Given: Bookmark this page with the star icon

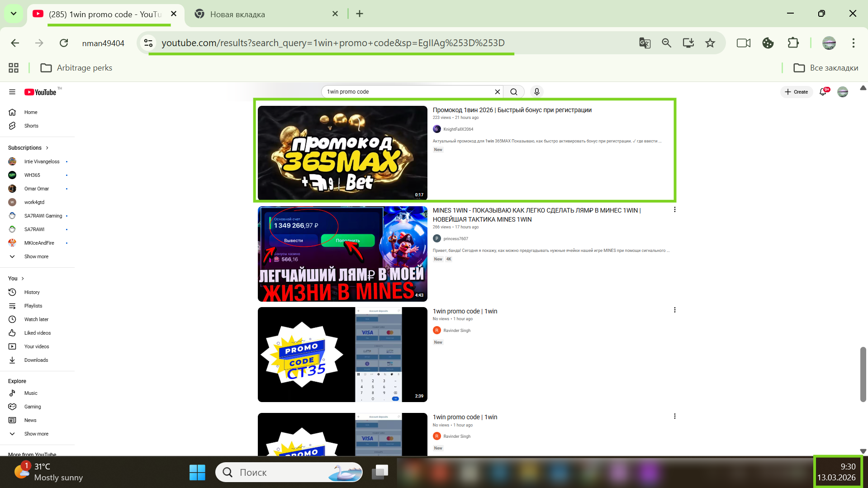Looking at the screenshot, I should click(710, 43).
